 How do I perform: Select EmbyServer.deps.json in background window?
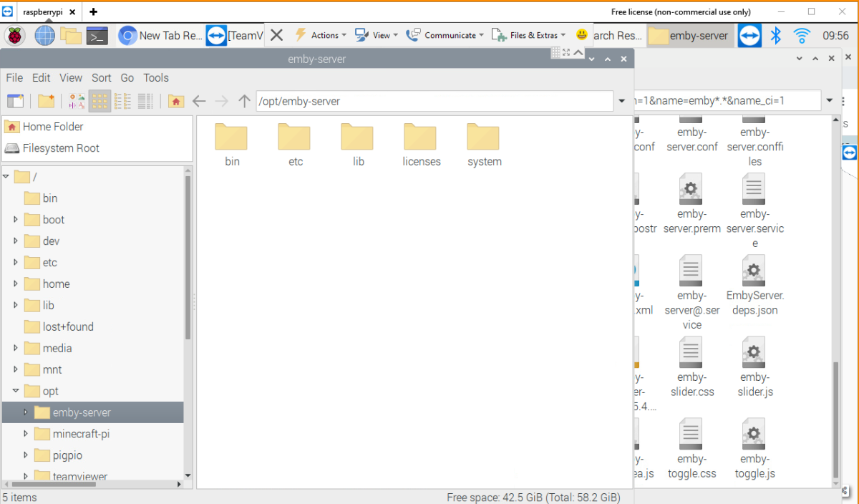pos(754,286)
